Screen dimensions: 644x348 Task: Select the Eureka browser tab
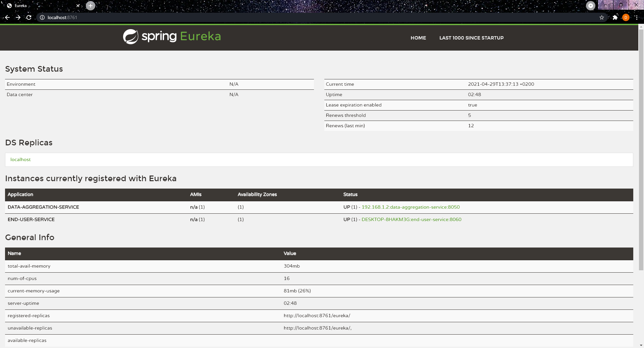click(44, 6)
